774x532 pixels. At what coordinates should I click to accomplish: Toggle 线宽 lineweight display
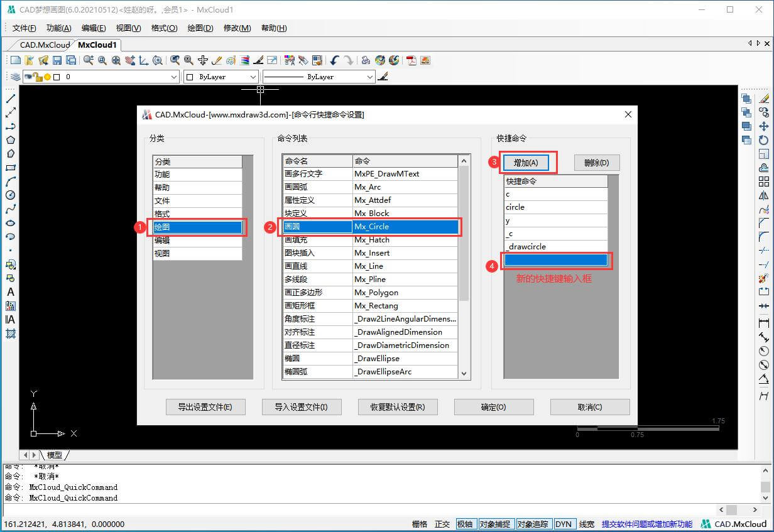587,524
